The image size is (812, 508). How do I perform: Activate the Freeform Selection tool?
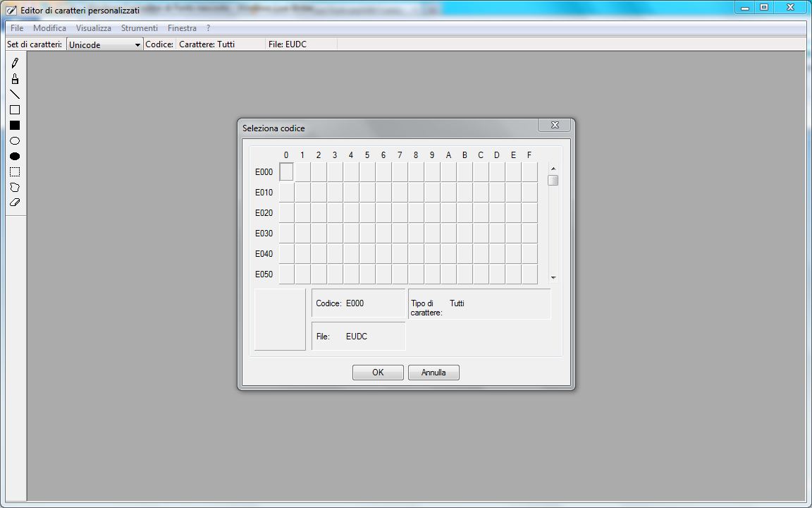pyautogui.click(x=15, y=188)
